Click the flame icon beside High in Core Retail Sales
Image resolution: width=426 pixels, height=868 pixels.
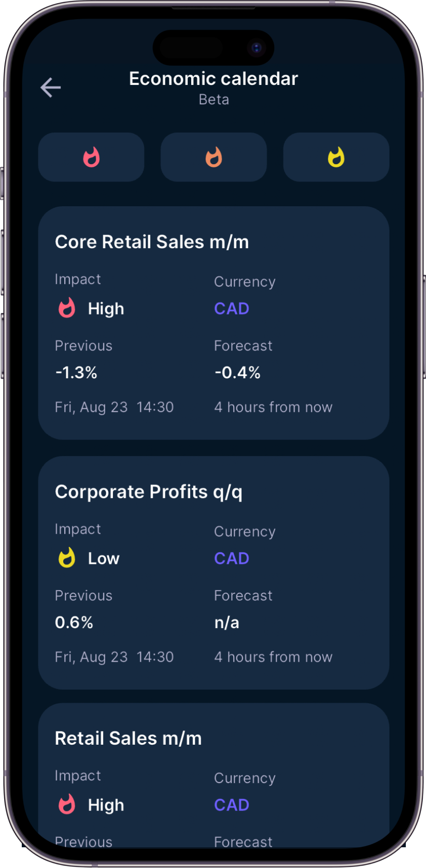(67, 308)
